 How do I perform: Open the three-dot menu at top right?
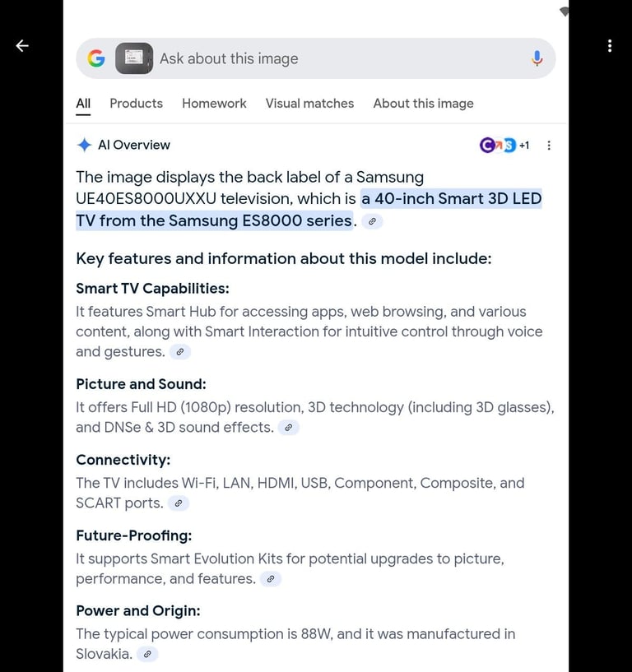coord(610,46)
